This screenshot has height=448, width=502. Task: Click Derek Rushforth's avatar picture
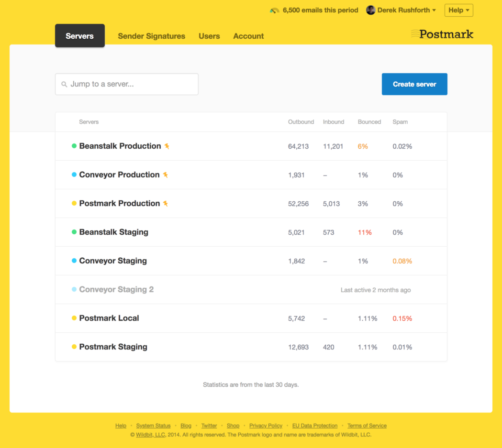point(370,10)
